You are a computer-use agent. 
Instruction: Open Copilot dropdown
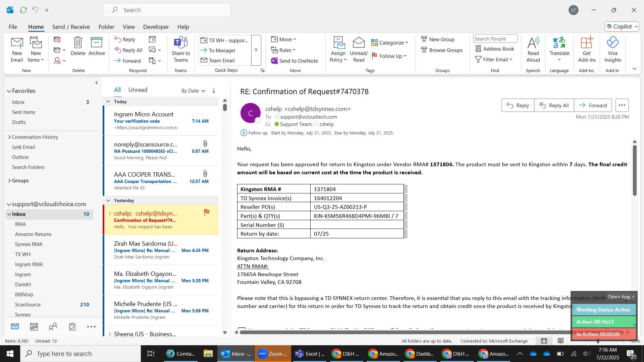622,26
